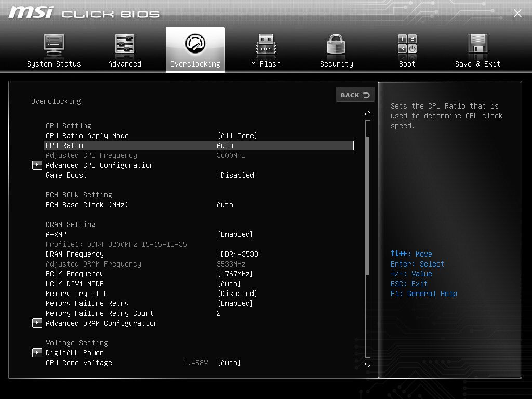Switch to the Boot tab

pos(407,49)
